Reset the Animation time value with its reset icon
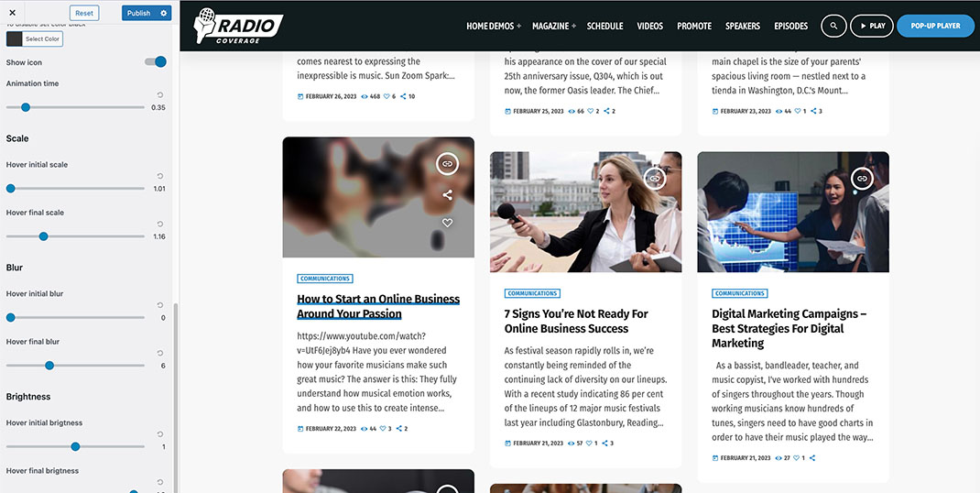This screenshot has height=493, width=980. click(x=160, y=94)
